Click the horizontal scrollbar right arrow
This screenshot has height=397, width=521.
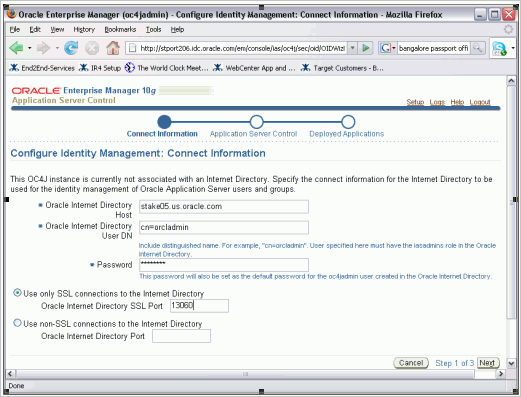coord(501,374)
